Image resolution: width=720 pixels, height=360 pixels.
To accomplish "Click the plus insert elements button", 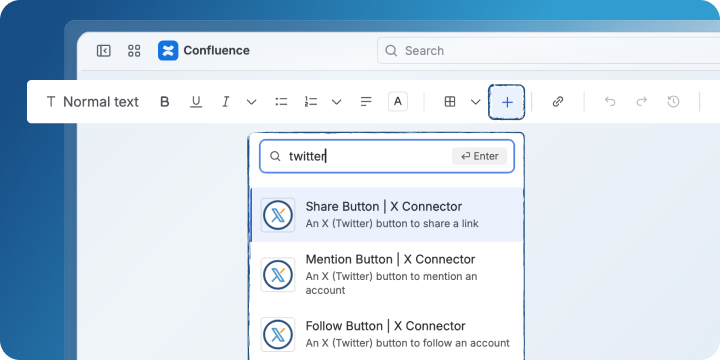I will click(x=506, y=102).
